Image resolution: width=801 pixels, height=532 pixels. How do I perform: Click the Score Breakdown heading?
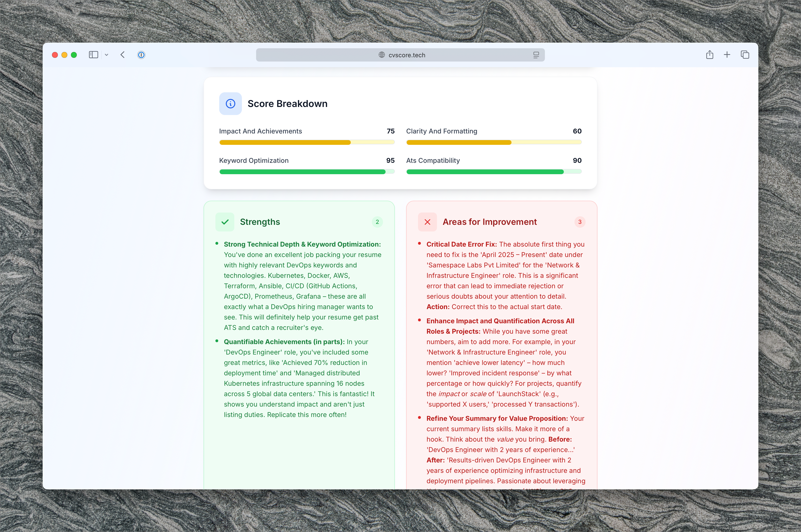coord(287,103)
